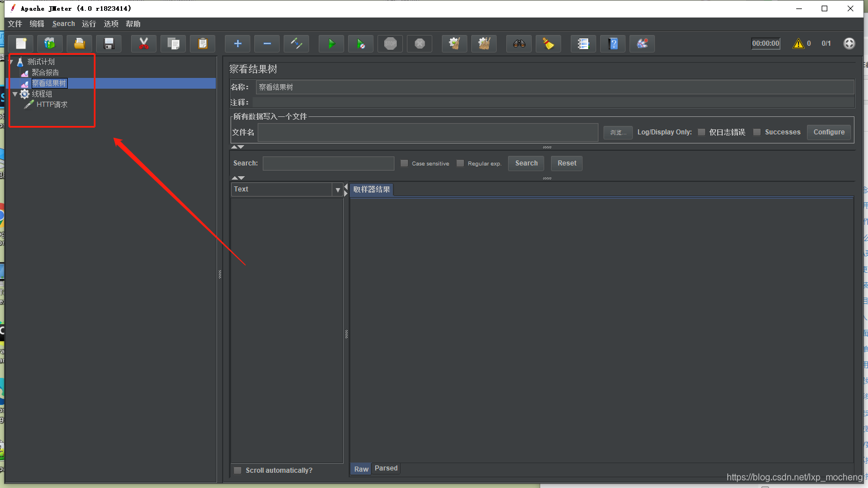Open the 选项 menu

pyautogui.click(x=111, y=24)
